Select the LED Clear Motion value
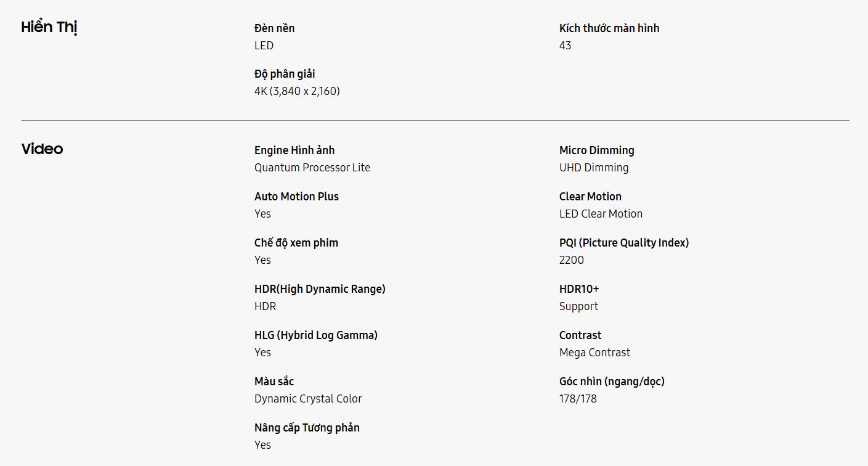 (x=601, y=214)
